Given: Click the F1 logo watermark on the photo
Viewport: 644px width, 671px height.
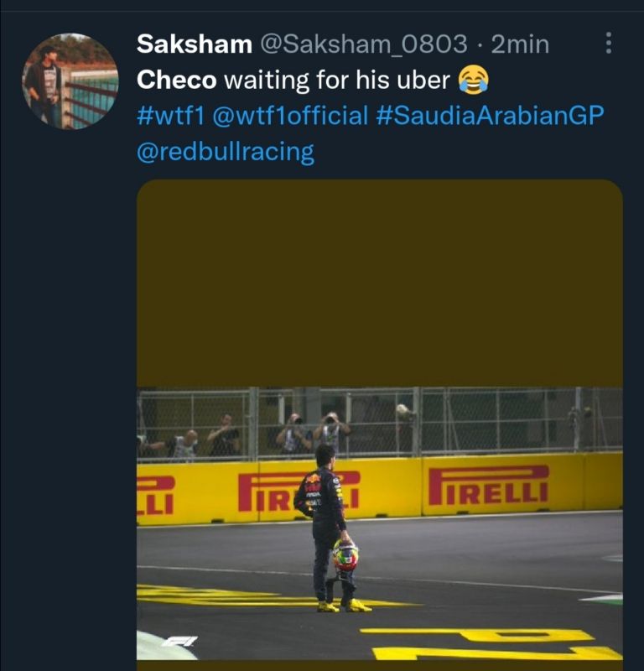Looking at the screenshot, I should click(x=179, y=642).
